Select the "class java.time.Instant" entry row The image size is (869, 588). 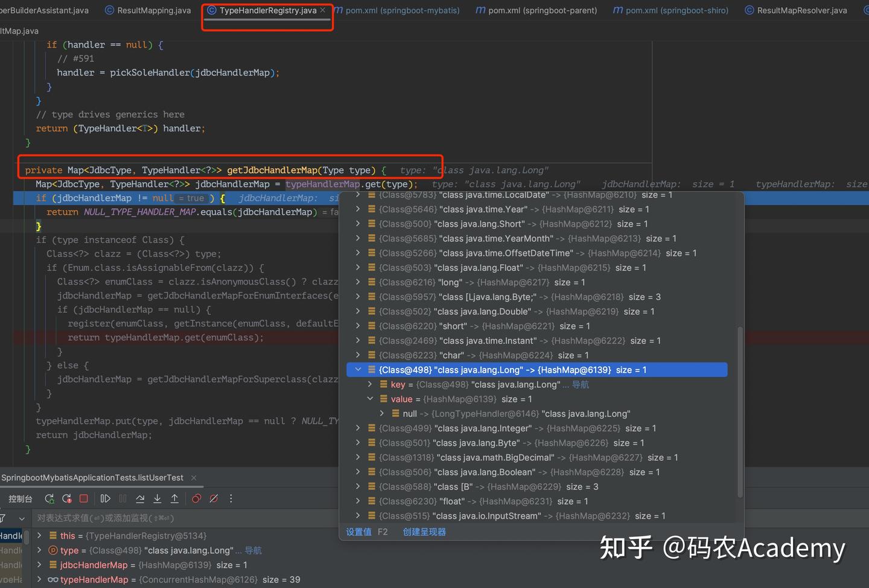[537, 341]
